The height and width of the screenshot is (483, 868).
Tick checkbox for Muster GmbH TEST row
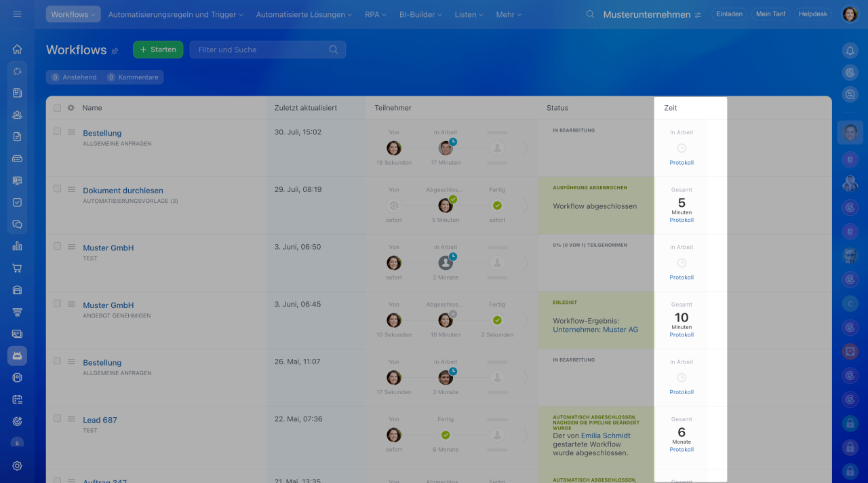pos(57,246)
